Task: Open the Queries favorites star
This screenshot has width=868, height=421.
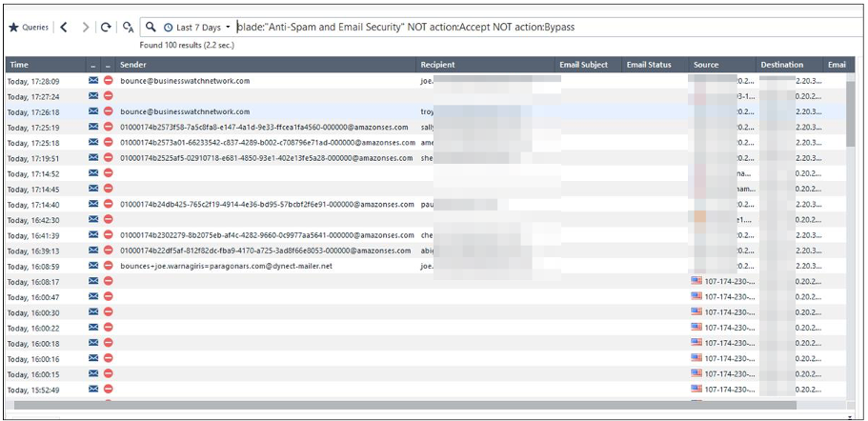Action: pos(13,28)
